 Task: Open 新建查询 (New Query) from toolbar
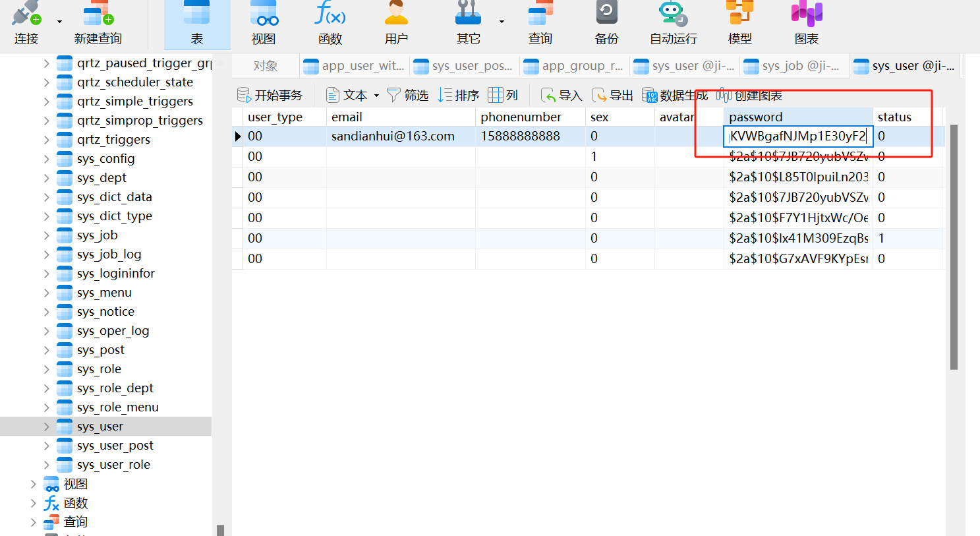98,24
